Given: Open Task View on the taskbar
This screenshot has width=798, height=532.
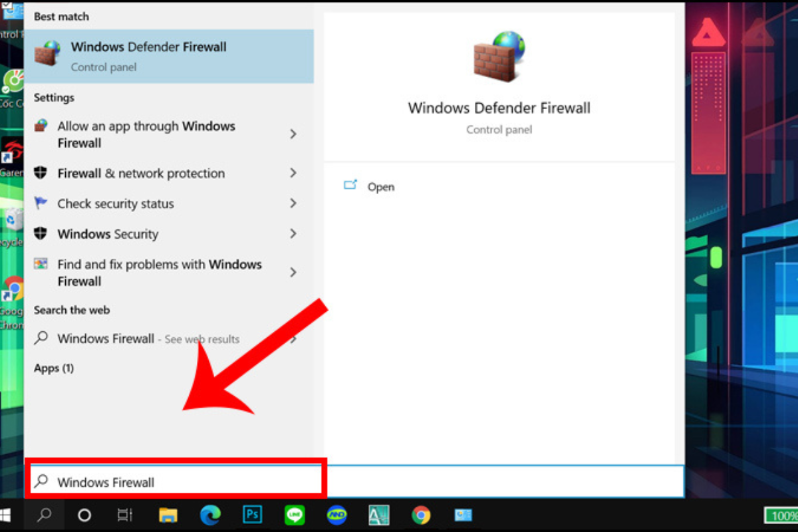Looking at the screenshot, I should tap(124, 515).
